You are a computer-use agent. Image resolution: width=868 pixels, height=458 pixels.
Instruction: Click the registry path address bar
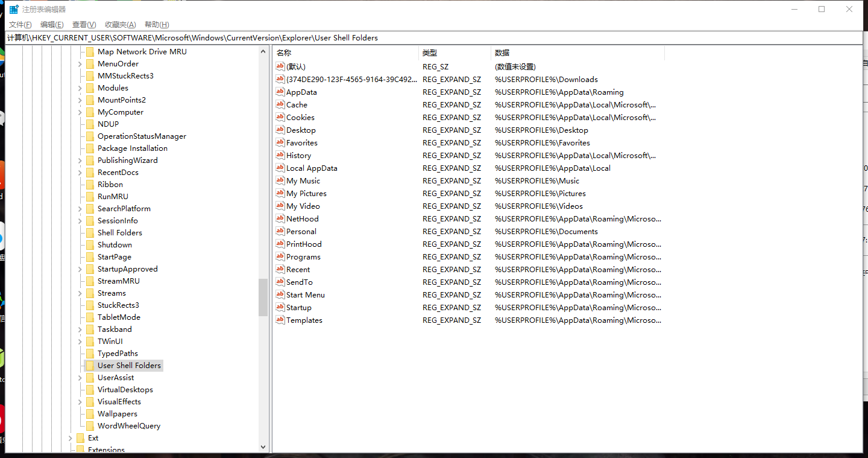point(434,37)
